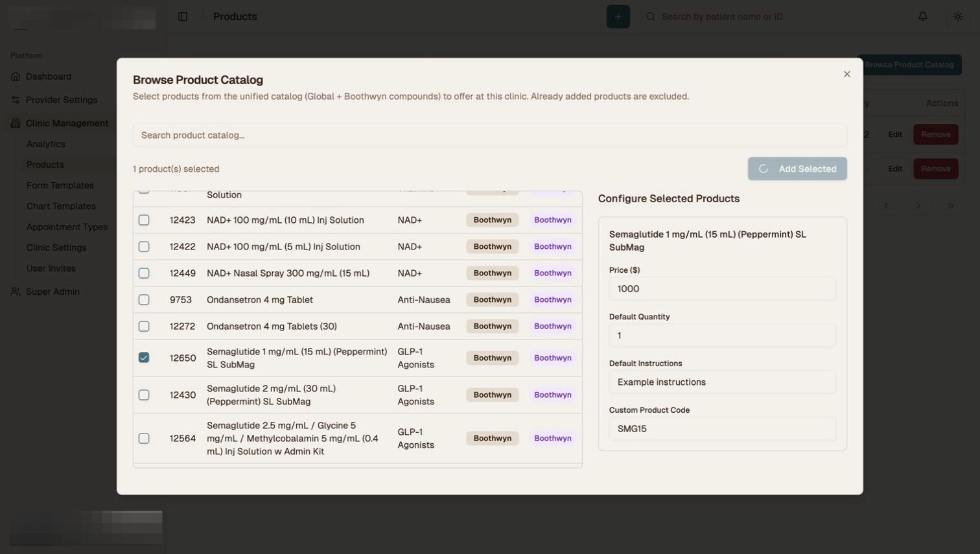Image resolution: width=980 pixels, height=554 pixels.
Task: Check Semaglutide 2 mg/mL product 12430
Action: click(144, 395)
